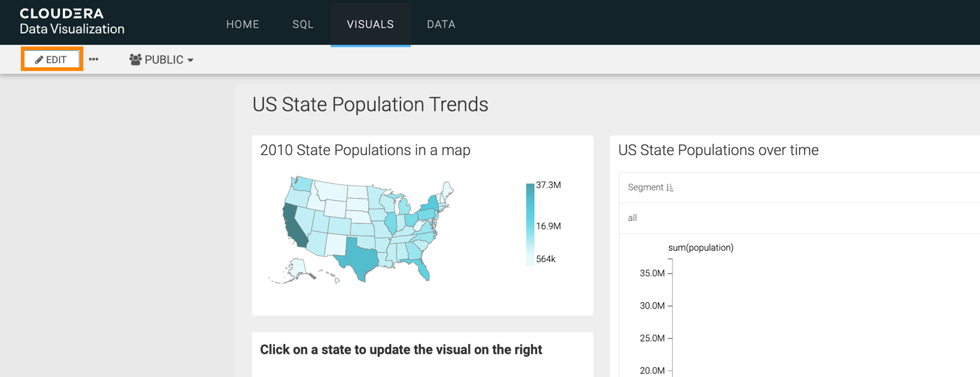
Task: Click the map legend color gradient bar
Action: 530,224
